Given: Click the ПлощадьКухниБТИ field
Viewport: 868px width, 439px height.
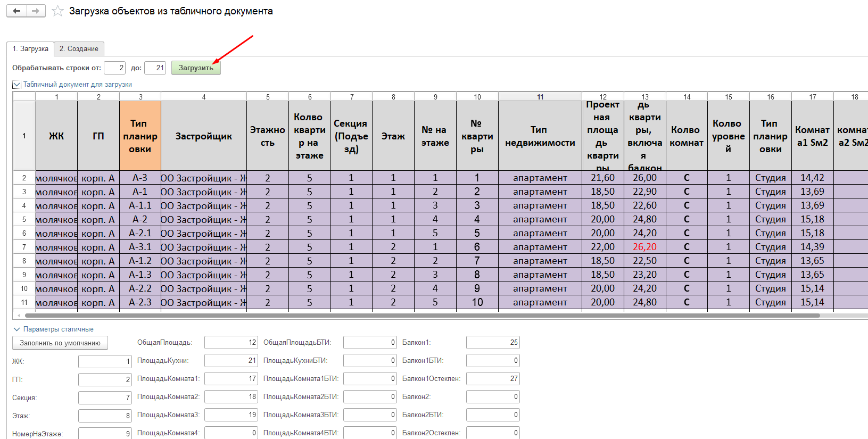Looking at the screenshot, I should click(x=370, y=360).
